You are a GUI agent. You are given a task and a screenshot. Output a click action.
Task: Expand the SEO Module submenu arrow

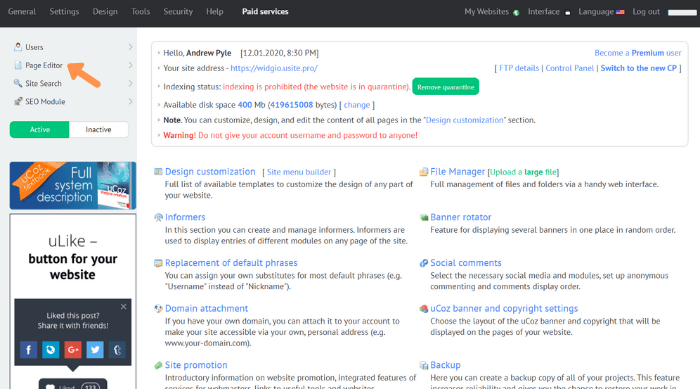click(x=130, y=101)
